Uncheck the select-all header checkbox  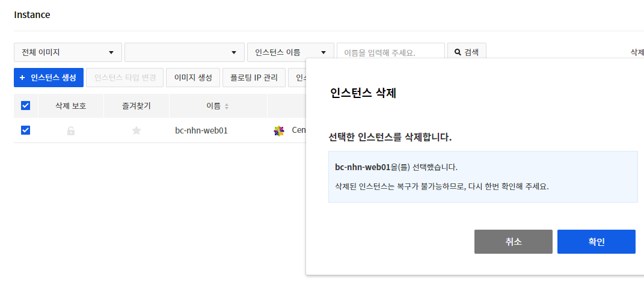coord(25,106)
